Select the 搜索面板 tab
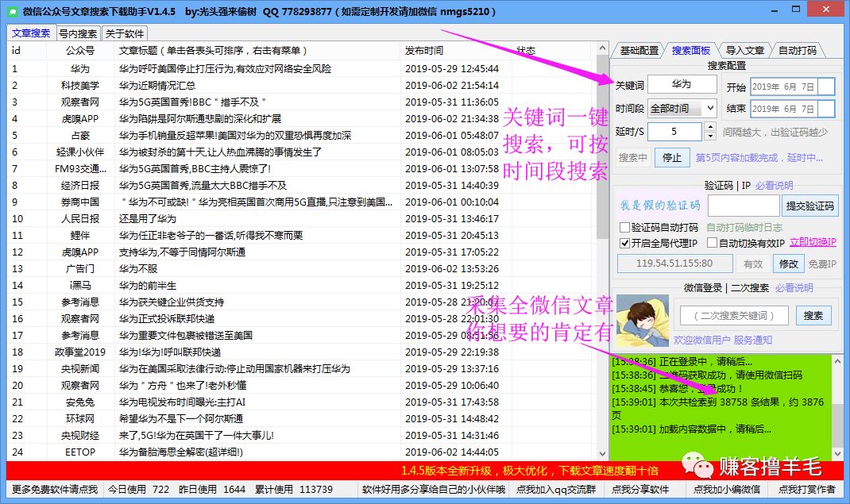Screen dimensions: 850x504 coord(690,50)
